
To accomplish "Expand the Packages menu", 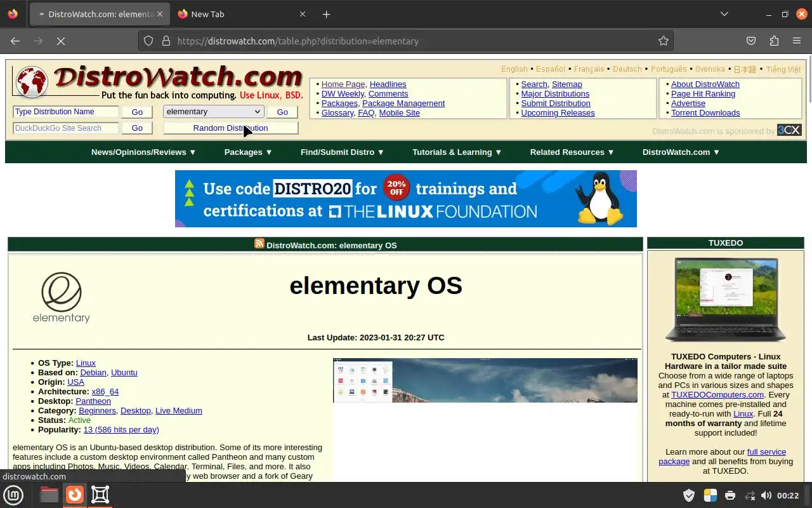I will pos(249,152).
